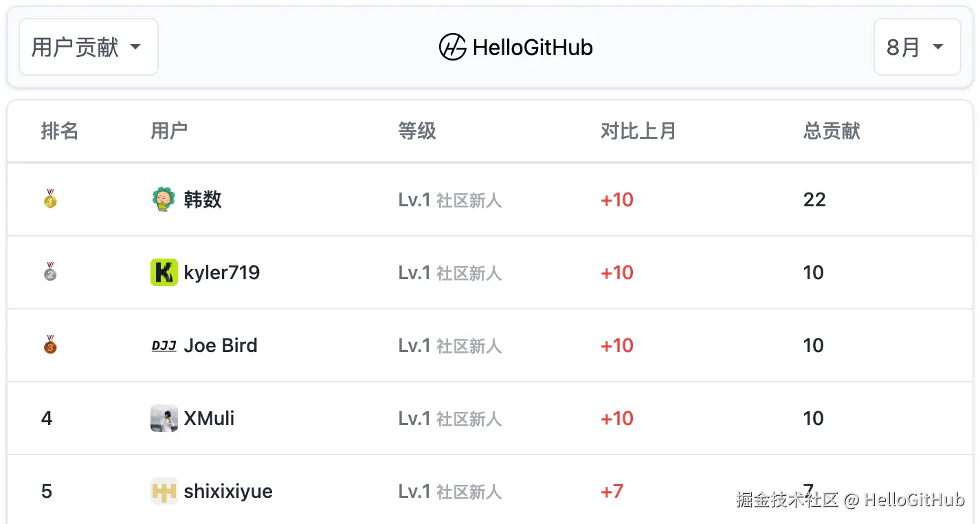
Task: Open 韩数's sunflower avatar
Action: click(x=164, y=199)
